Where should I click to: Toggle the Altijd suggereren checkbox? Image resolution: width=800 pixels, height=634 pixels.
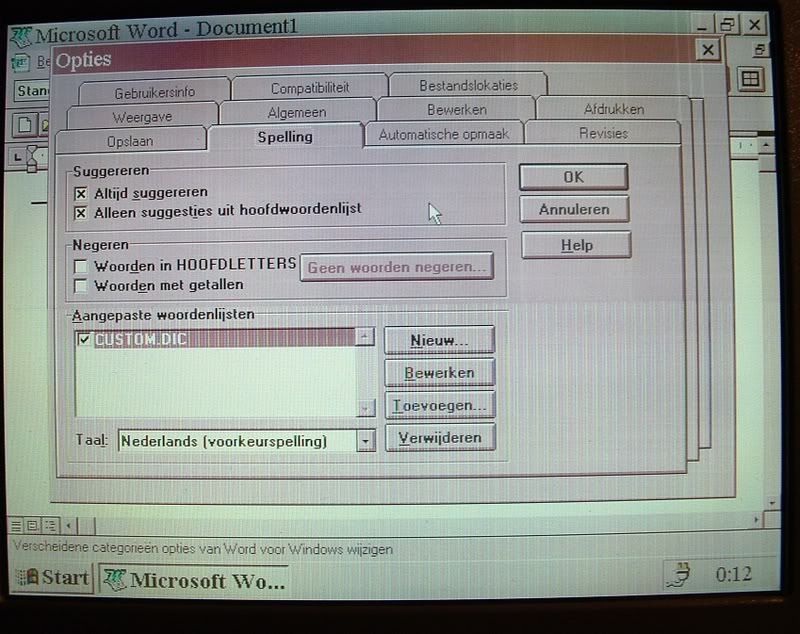(81, 193)
